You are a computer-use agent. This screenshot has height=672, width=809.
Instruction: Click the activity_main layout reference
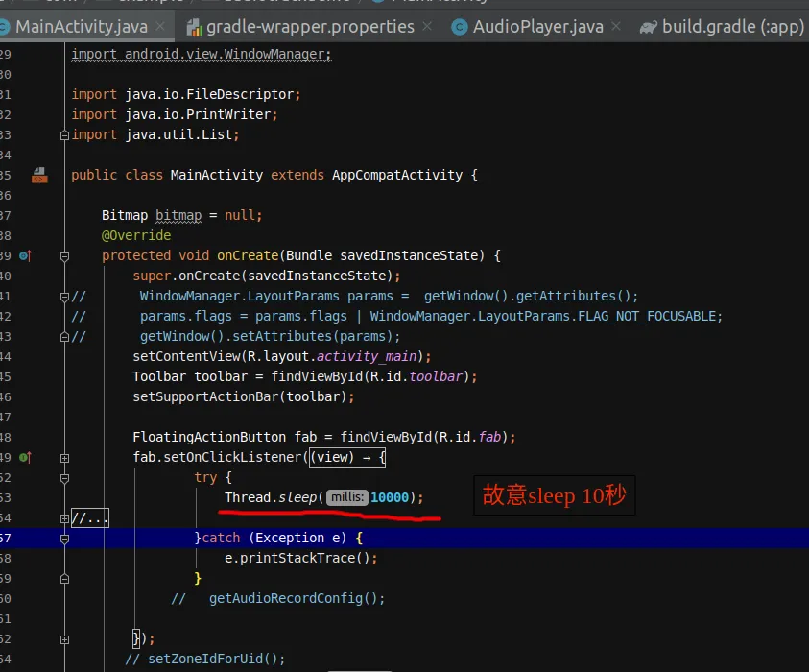point(367,356)
